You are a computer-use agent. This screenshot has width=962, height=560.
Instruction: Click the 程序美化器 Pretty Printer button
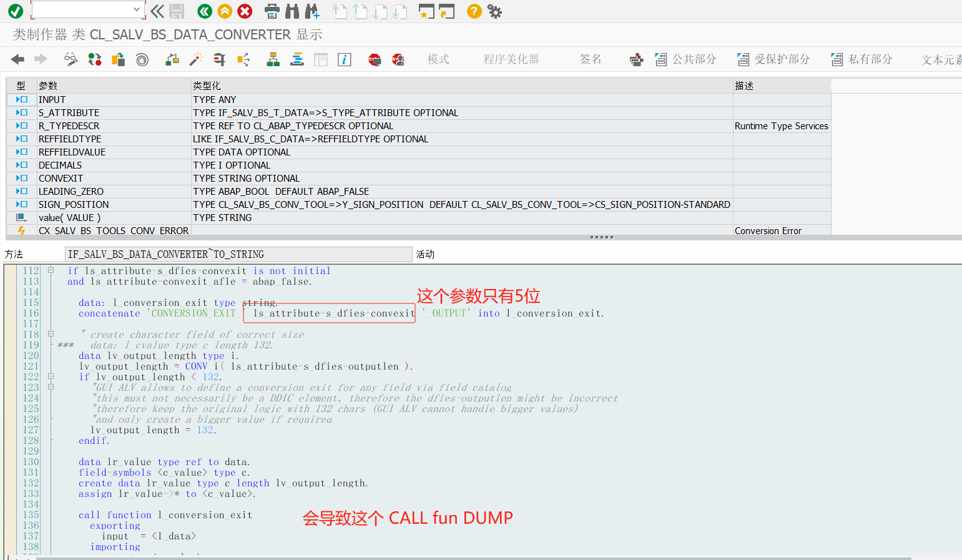click(511, 59)
